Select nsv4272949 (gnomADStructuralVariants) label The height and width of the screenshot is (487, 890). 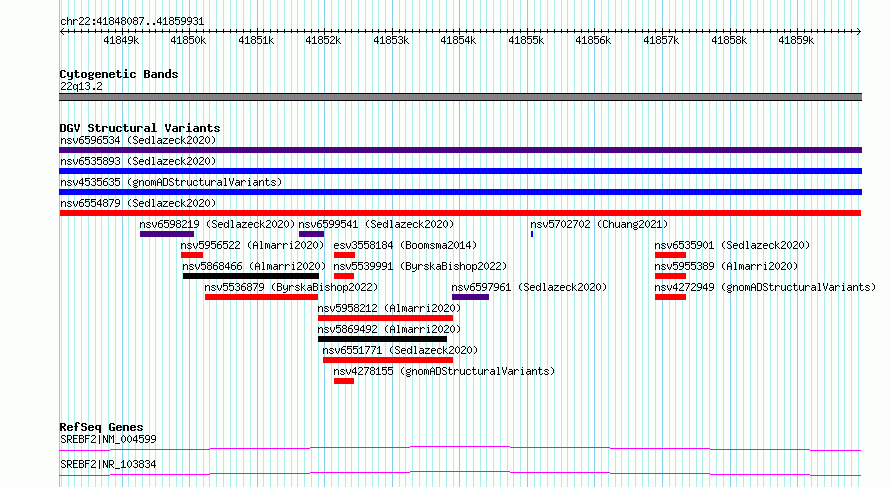pos(765,287)
